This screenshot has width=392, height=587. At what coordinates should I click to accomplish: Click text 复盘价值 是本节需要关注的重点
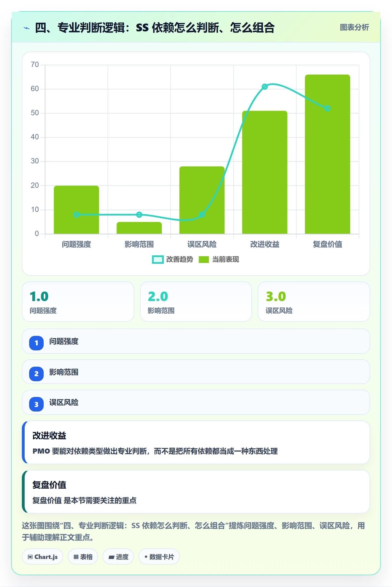(84, 500)
